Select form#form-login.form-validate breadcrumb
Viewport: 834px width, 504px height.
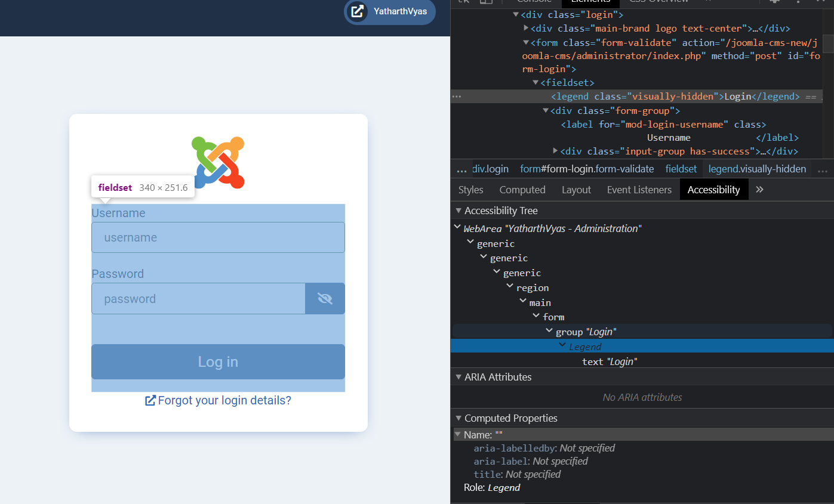point(587,169)
